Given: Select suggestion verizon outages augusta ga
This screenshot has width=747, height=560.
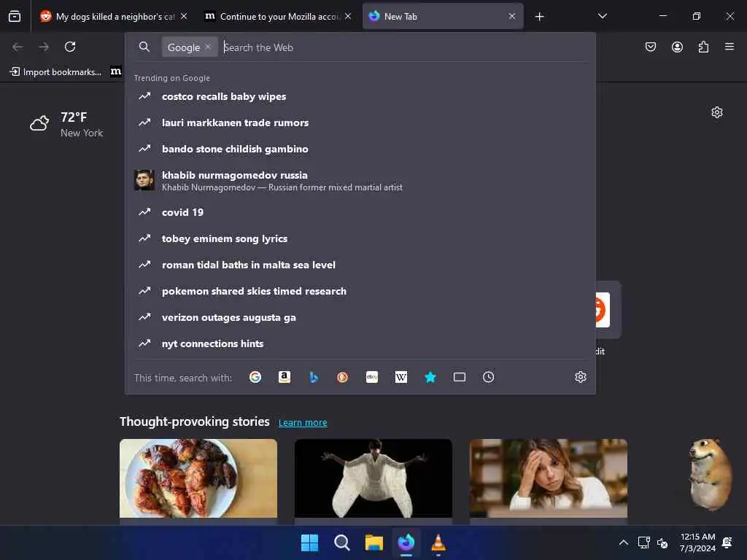Looking at the screenshot, I should 360,317.
